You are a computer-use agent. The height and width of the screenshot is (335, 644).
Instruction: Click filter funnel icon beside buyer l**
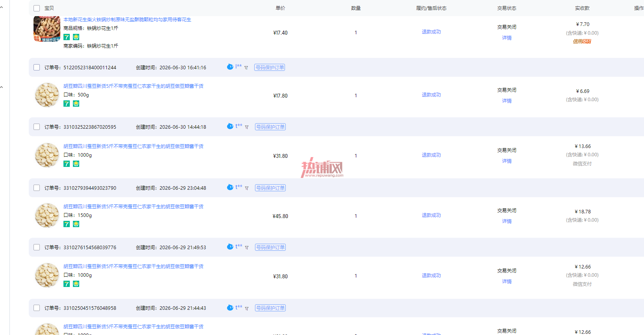coord(246,68)
